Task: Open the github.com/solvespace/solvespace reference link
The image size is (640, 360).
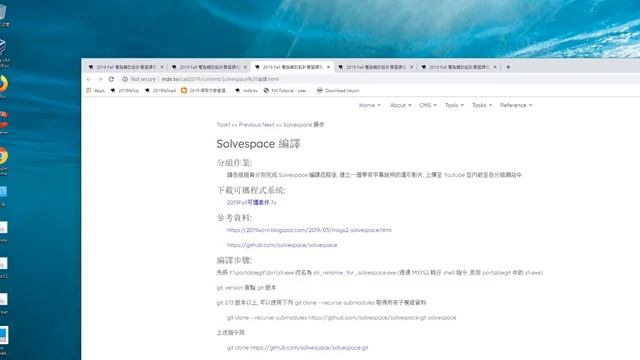Action: tap(282, 245)
